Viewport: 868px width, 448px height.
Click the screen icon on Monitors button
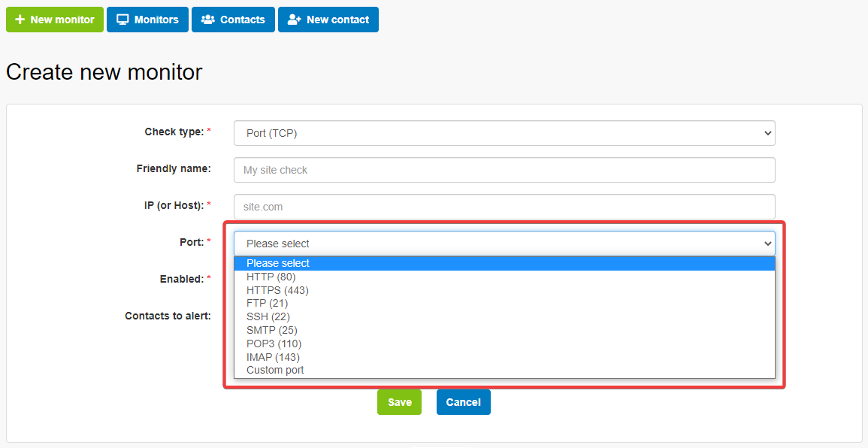pyautogui.click(x=122, y=20)
